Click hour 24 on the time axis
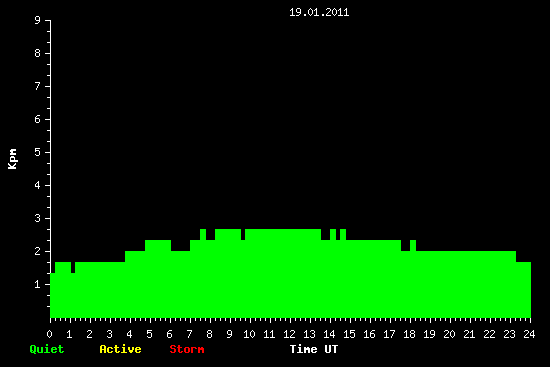The image size is (550, 367). [x=529, y=334]
